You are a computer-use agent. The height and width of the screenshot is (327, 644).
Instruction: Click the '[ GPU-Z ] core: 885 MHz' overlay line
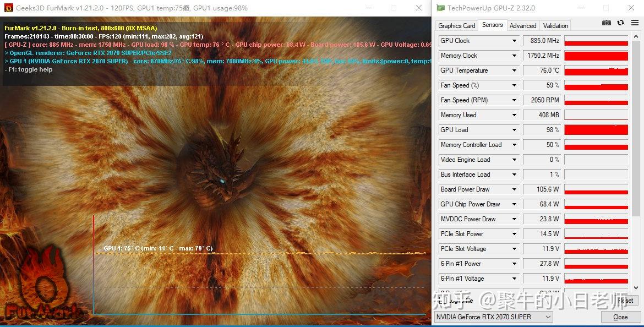(x=217, y=45)
